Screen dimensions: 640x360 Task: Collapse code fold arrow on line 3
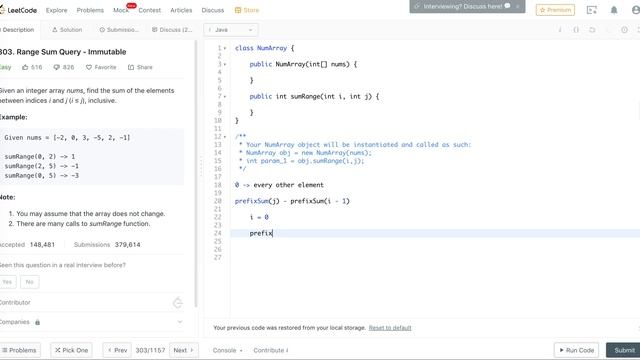(x=225, y=64)
